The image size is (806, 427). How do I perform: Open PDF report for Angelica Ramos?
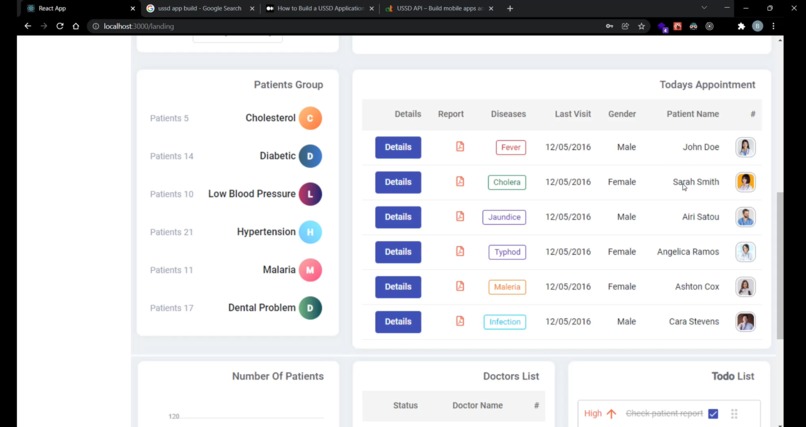(x=460, y=251)
